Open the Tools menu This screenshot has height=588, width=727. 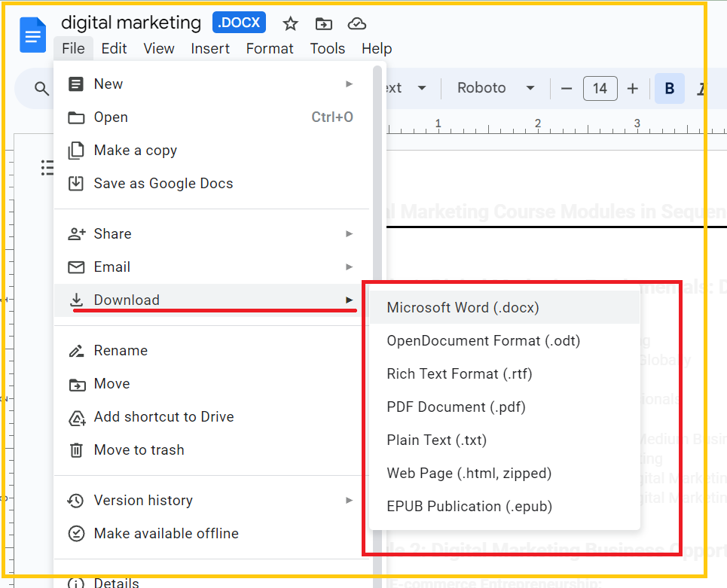click(327, 48)
